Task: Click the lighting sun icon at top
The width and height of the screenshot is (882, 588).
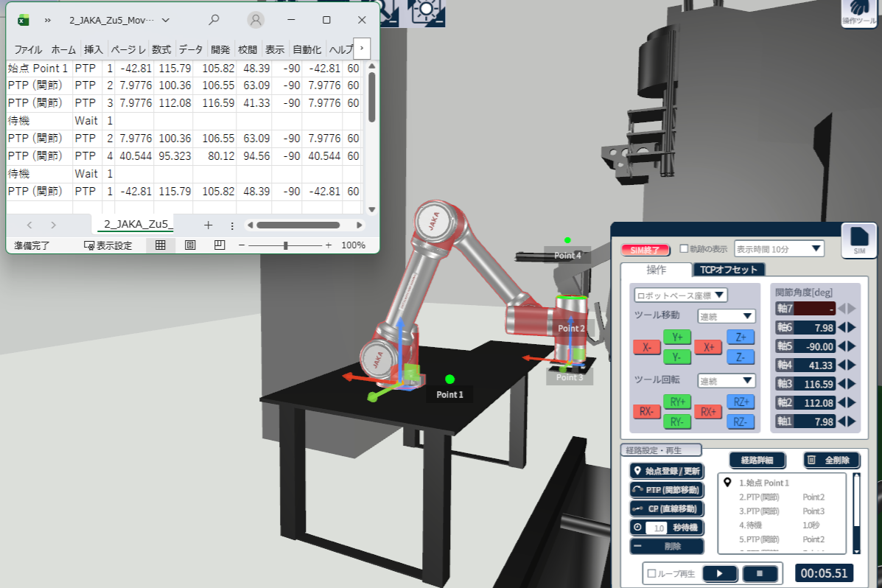Action: (x=426, y=10)
